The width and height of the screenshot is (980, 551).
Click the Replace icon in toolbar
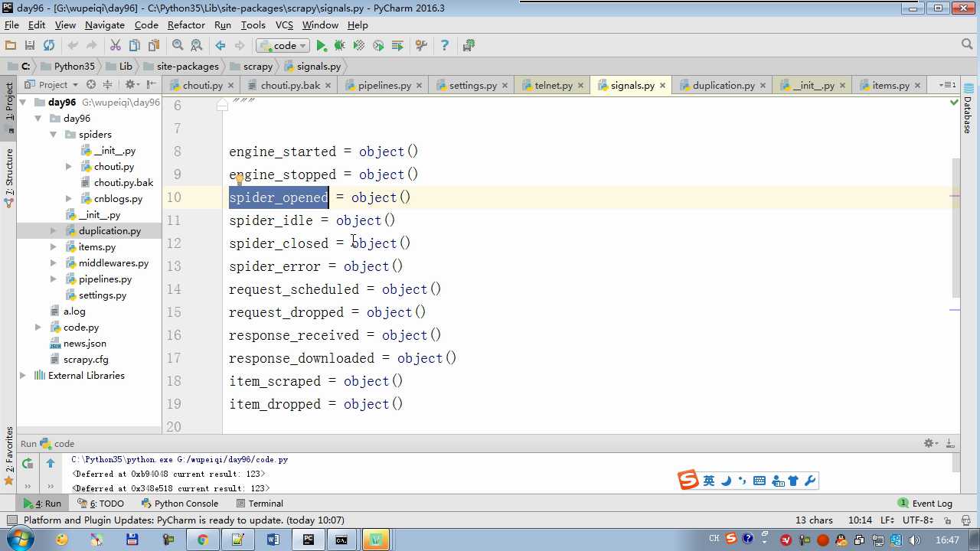click(x=197, y=46)
